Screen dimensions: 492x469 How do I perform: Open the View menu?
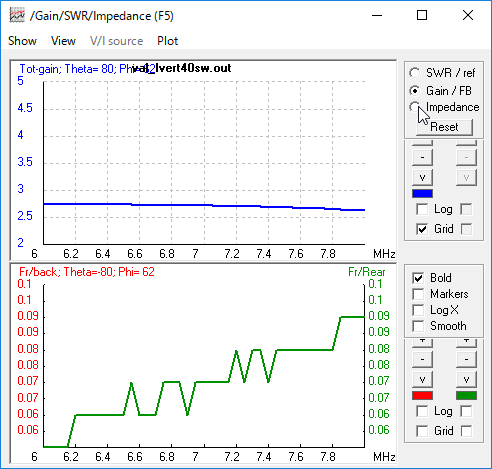click(63, 41)
